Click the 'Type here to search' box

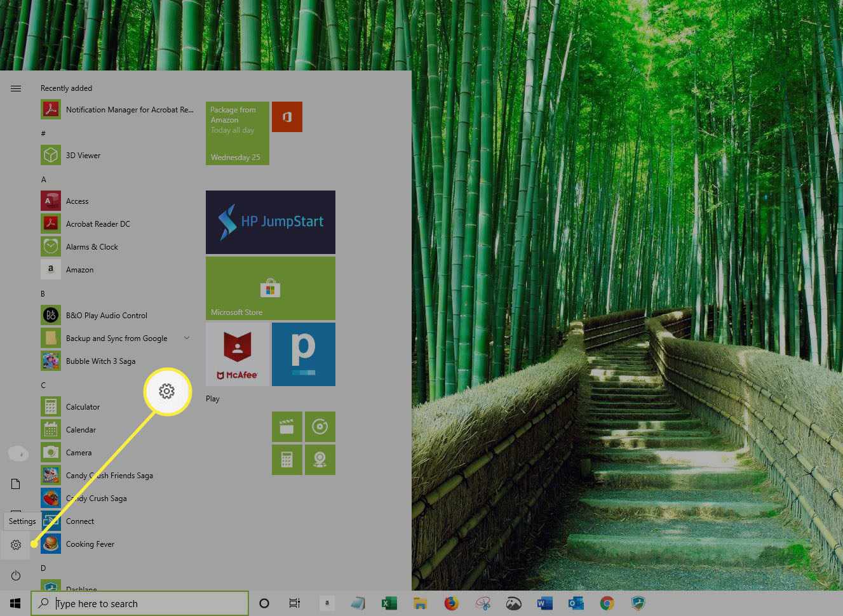tap(140, 603)
